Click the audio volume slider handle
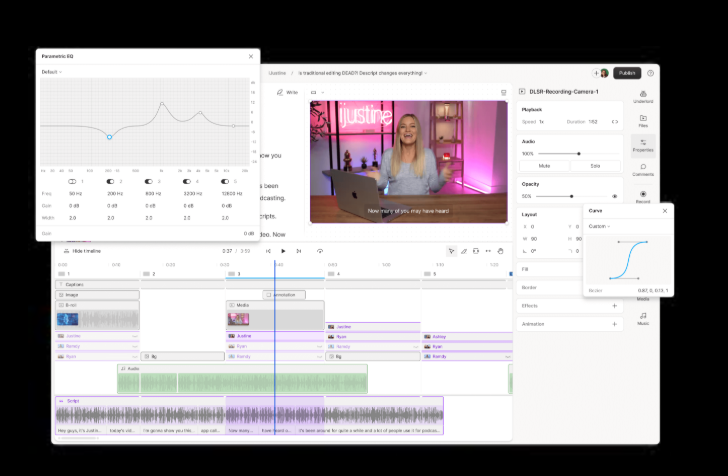 tap(578, 154)
